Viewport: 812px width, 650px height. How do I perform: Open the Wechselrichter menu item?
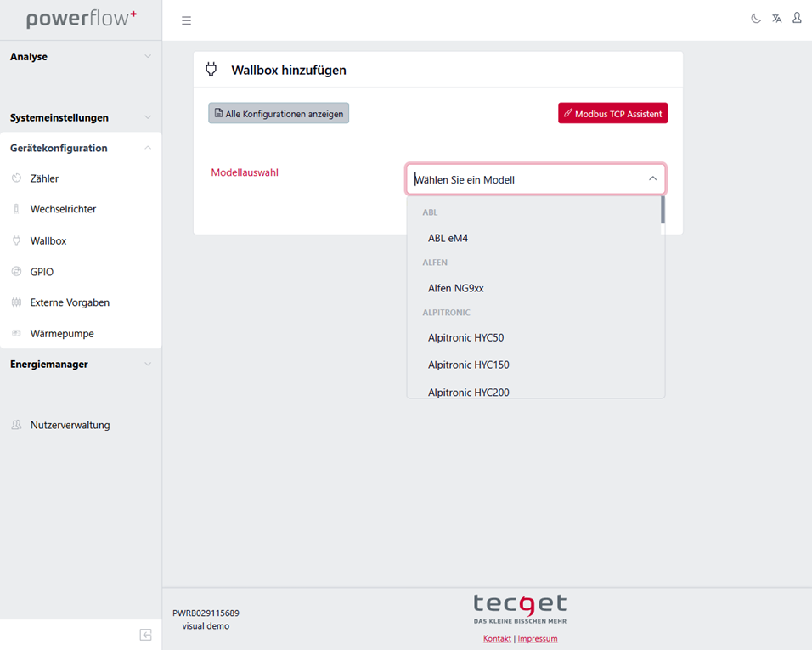tap(81, 209)
